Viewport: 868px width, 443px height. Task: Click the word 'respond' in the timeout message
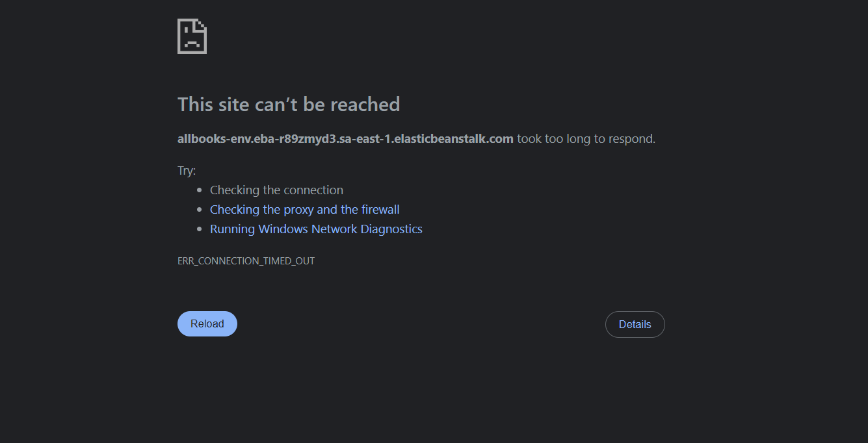633,138
